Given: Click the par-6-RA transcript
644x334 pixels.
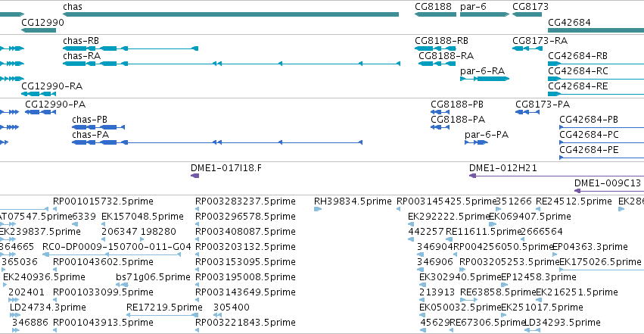Looking at the screenshot, I should 484,79.
